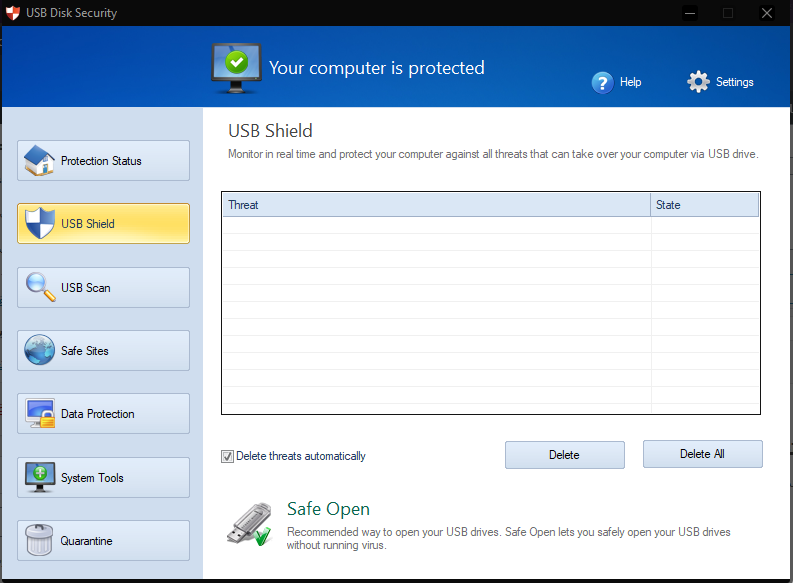Image resolution: width=793 pixels, height=583 pixels.
Task: Minimize the USB Disk Security window
Action: coord(690,13)
